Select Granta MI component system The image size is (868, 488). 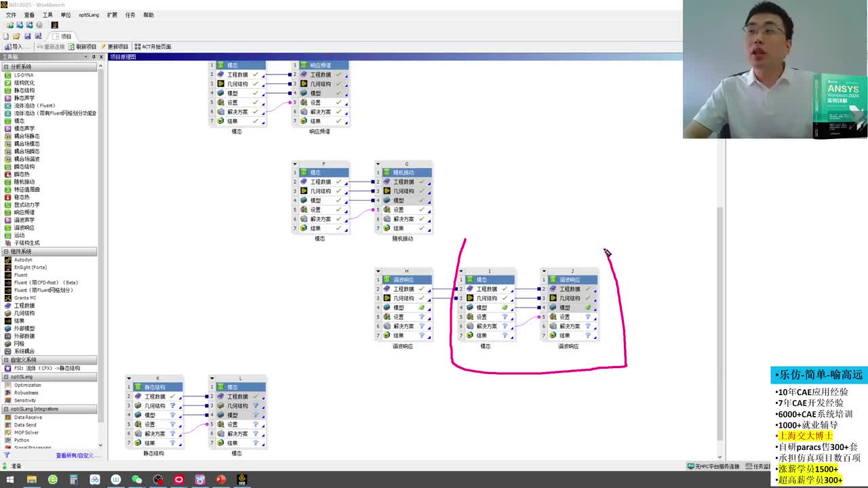coord(25,298)
